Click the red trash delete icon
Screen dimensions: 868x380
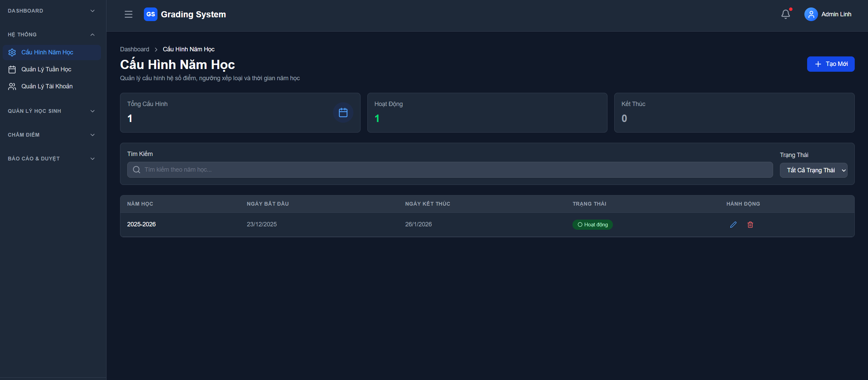[x=750, y=225]
